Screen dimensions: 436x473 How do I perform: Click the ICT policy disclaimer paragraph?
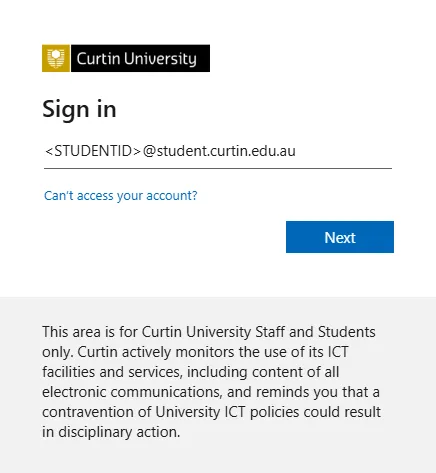pyautogui.click(x=211, y=382)
